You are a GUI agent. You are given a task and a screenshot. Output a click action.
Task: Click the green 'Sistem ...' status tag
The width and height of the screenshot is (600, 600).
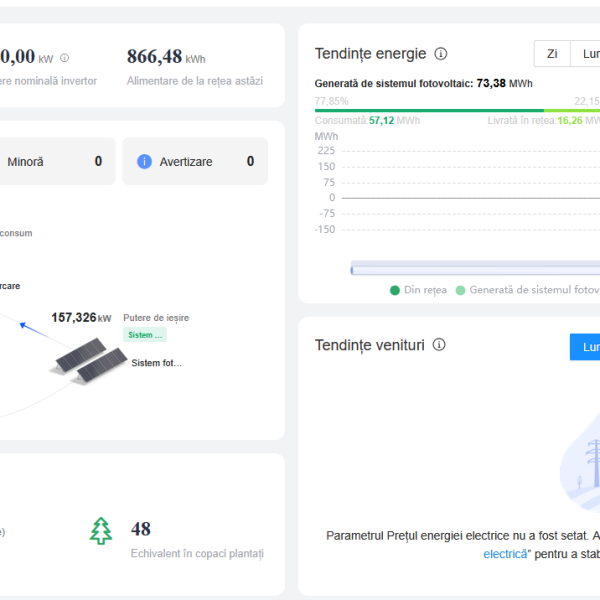[x=145, y=335]
